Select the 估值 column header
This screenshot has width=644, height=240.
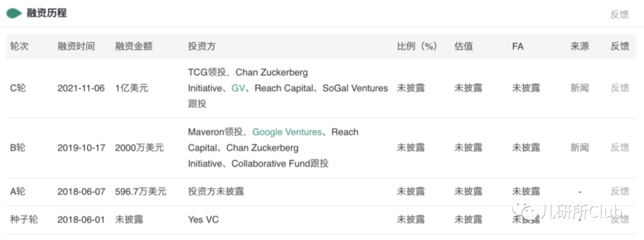(x=463, y=46)
